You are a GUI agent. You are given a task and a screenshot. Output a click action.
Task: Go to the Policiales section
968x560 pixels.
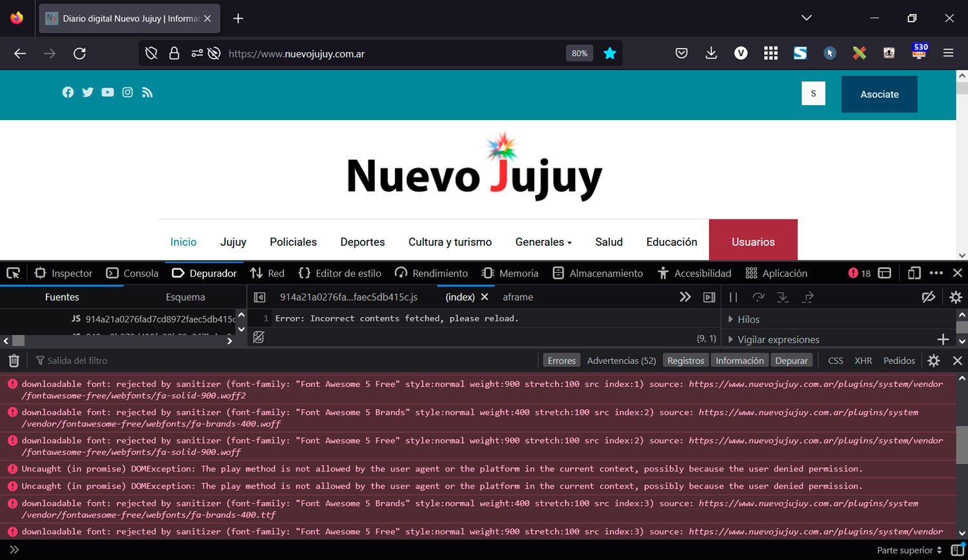pyautogui.click(x=293, y=242)
